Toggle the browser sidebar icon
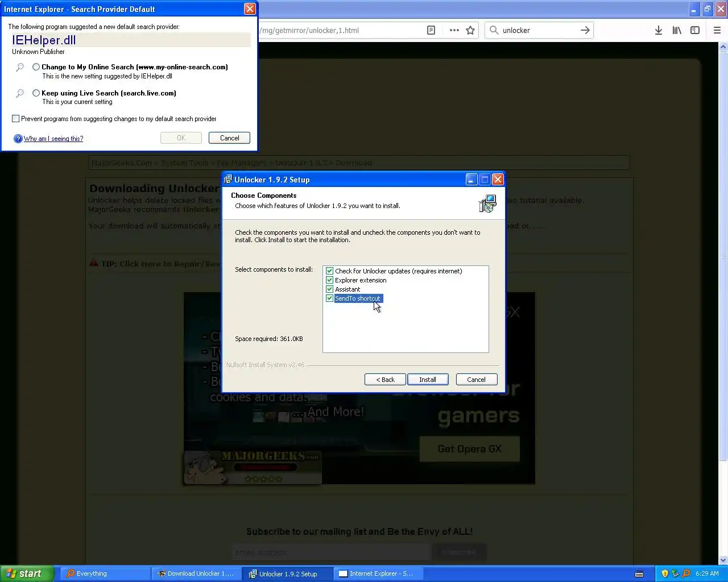This screenshot has height=582, width=728. (695, 30)
